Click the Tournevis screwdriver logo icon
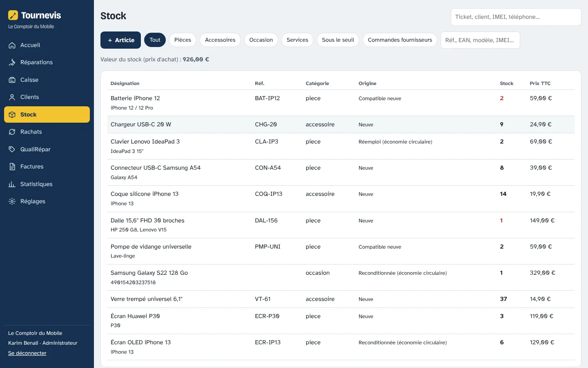The width and height of the screenshot is (588, 368). coord(13,15)
